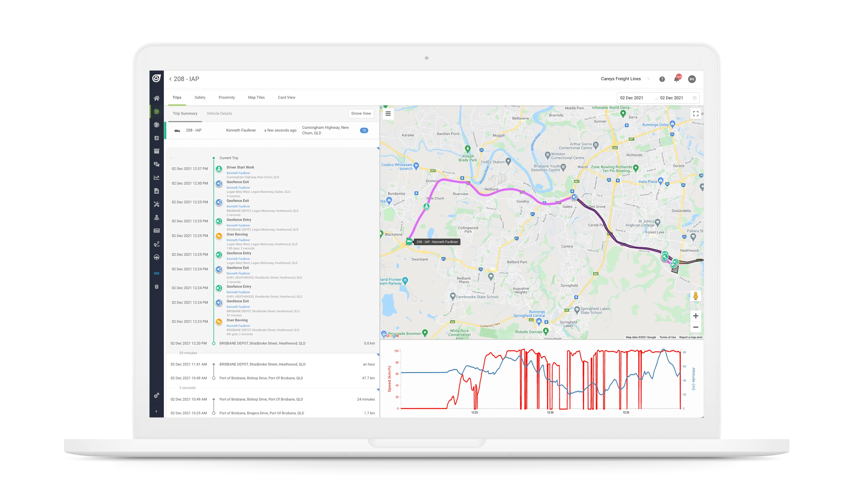Click the Current Trip label
This screenshot has width=854, height=504.
(229, 158)
